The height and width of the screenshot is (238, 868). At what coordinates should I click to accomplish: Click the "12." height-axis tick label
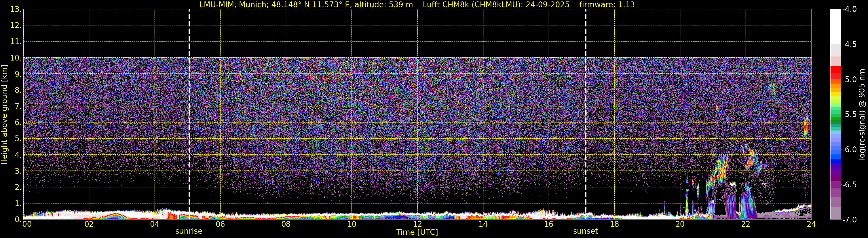(x=16, y=25)
